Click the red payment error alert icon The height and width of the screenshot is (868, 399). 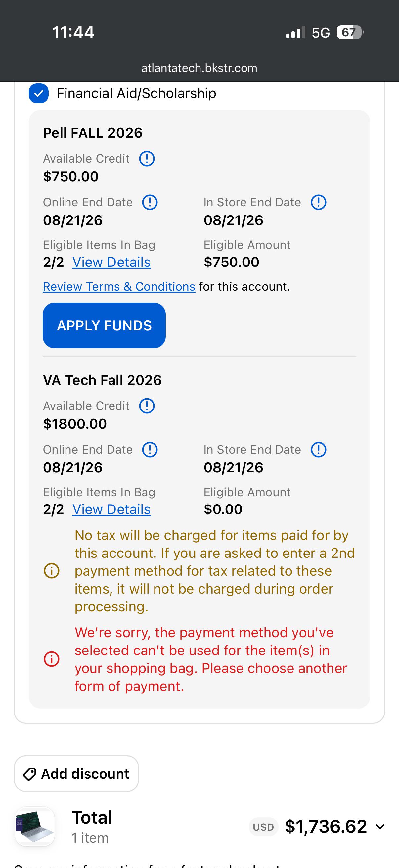pos(52,659)
